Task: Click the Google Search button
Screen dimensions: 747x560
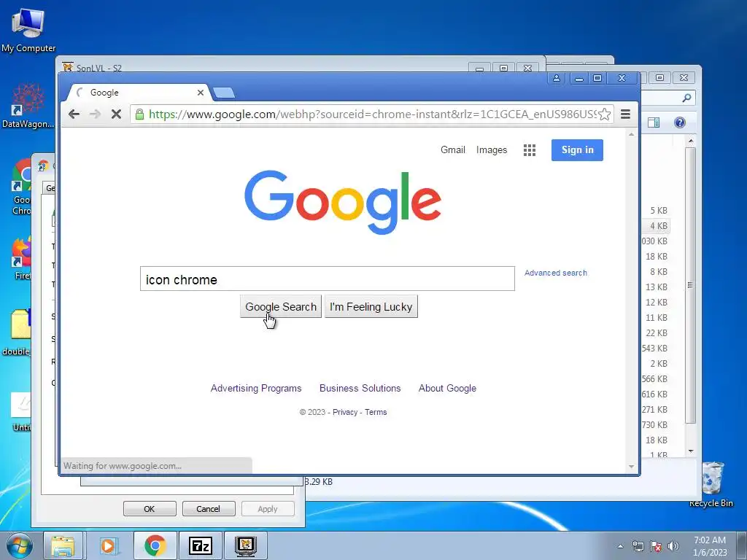Action: tap(281, 307)
